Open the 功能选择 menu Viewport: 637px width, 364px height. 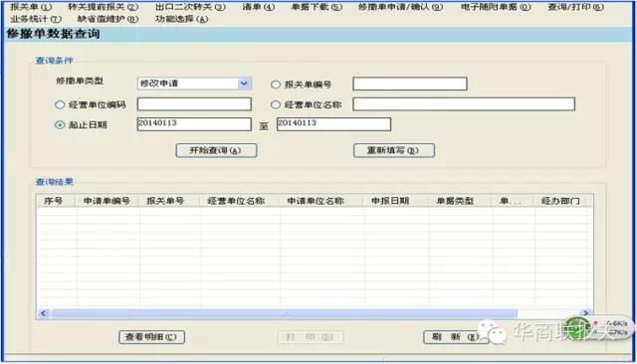tap(181, 19)
